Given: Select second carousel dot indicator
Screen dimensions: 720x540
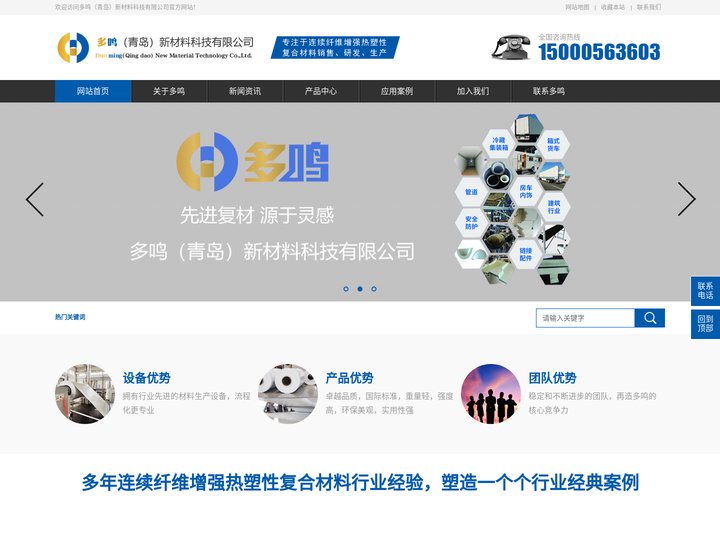Looking at the screenshot, I should tap(360, 289).
